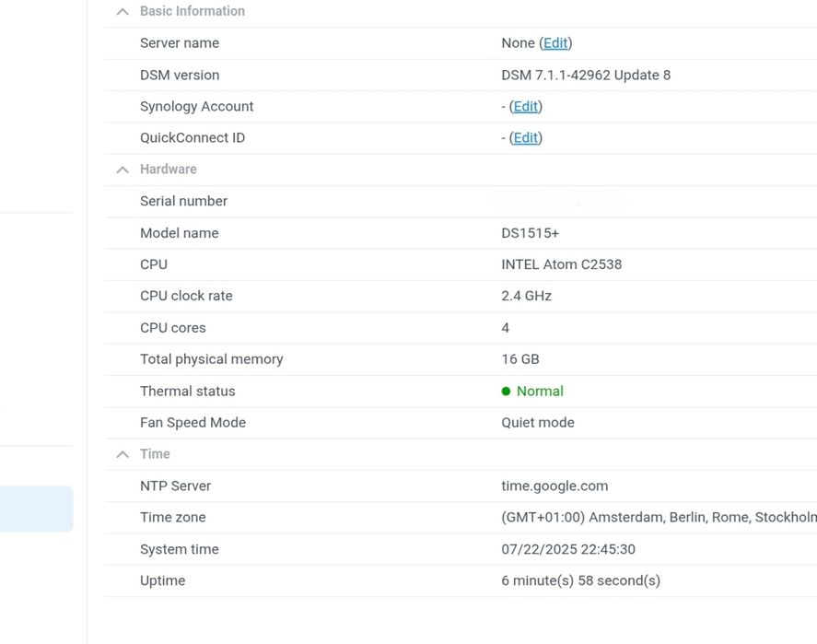
Task: Open Edit link for Synology Account
Action: 525,107
